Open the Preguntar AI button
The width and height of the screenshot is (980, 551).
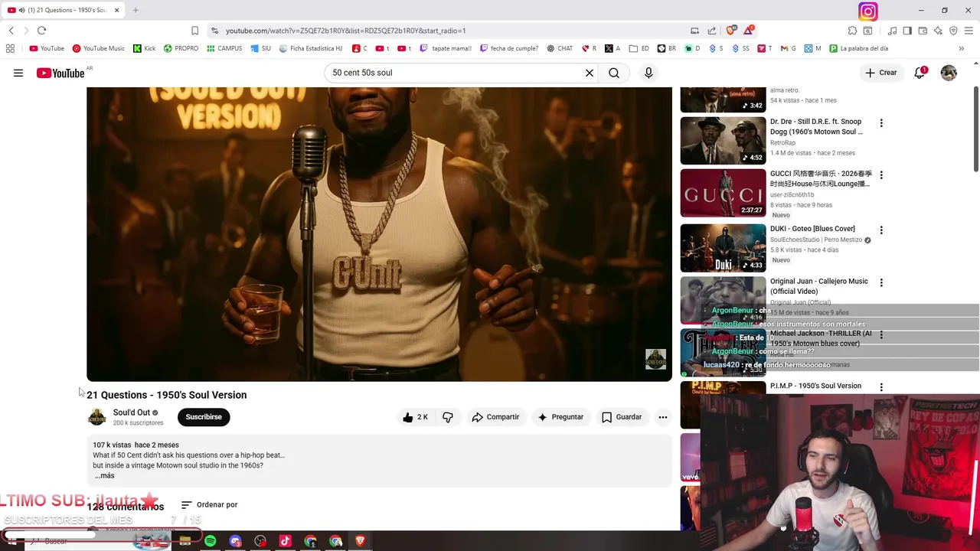click(x=560, y=417)
